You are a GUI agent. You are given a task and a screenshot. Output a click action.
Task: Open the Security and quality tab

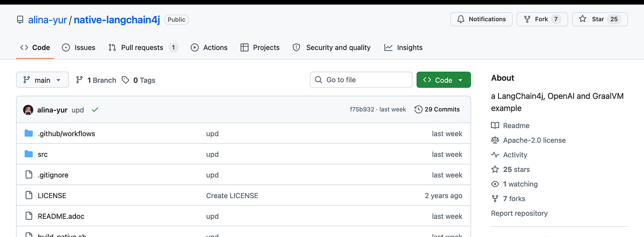(x=332, y=47)
